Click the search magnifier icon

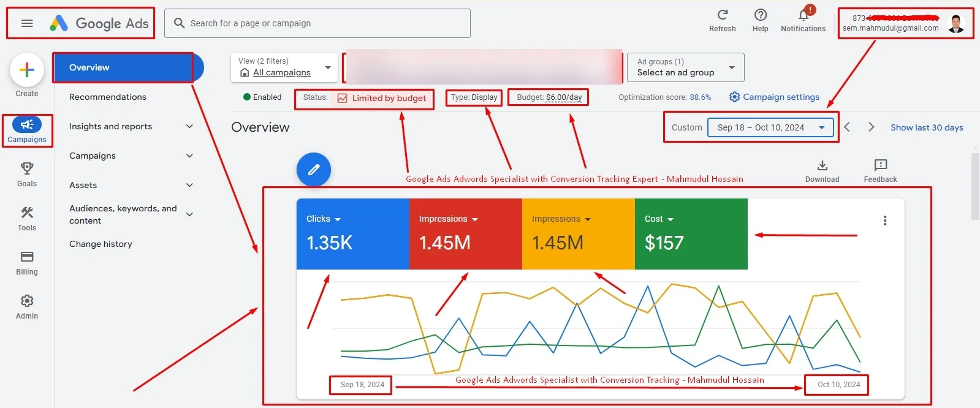point(179,23)
